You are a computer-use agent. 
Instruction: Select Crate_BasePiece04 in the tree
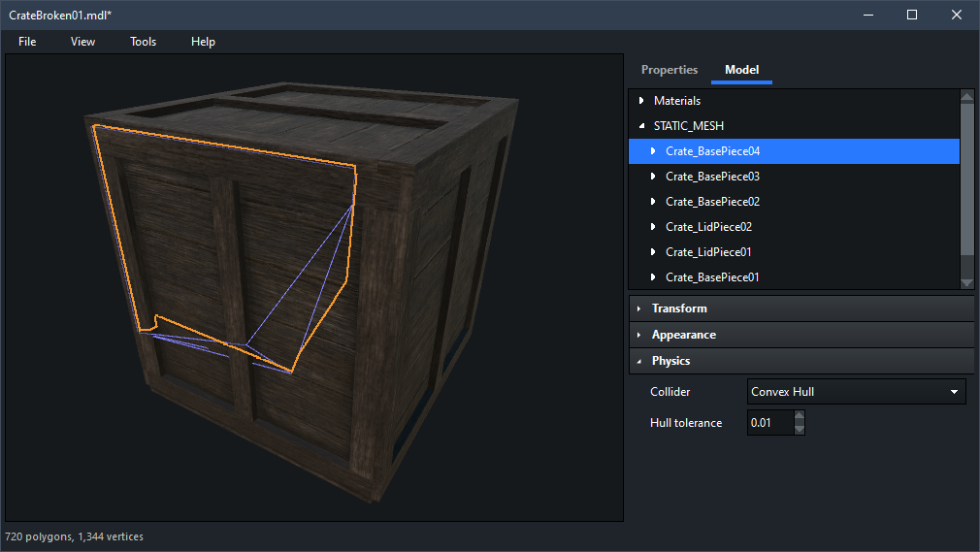pyautogui.click(x=794, y=151)
